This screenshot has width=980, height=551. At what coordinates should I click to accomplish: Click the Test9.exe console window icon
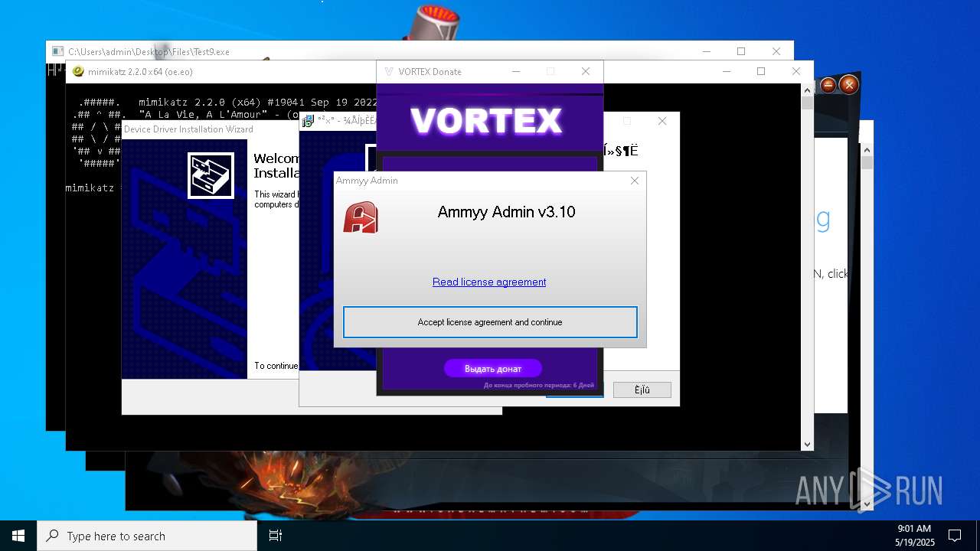coord(57,51)
